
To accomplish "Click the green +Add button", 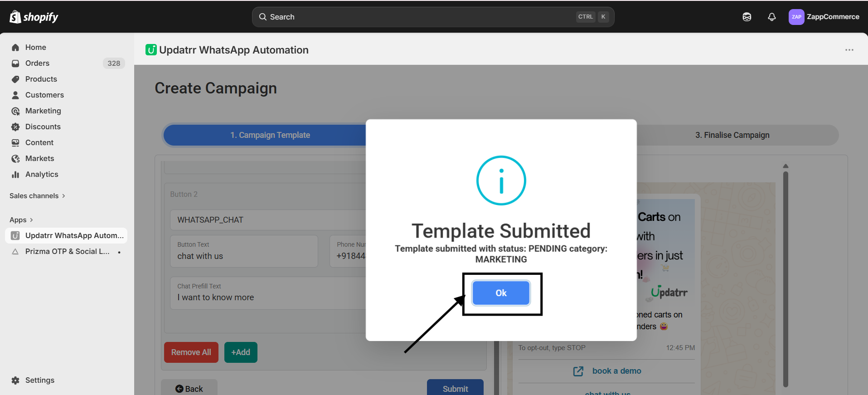I will 241,352.
